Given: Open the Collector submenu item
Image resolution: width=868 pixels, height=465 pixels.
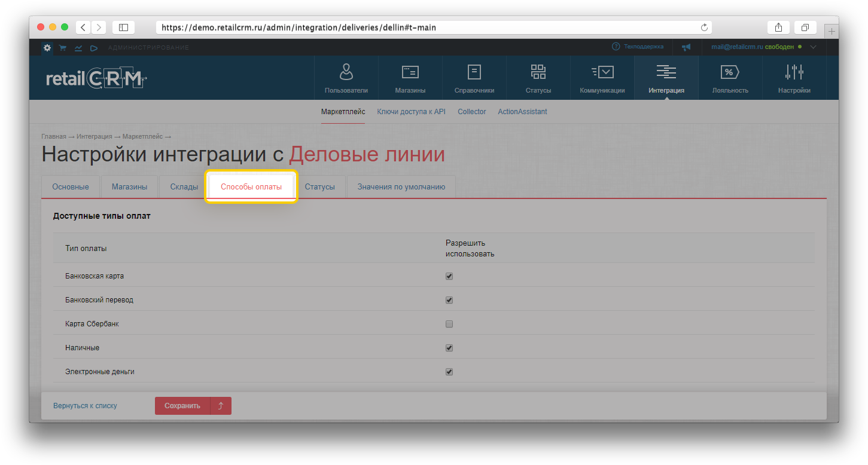Looking at the screenshot, I should pyautogui.click(x=472, y=112).
